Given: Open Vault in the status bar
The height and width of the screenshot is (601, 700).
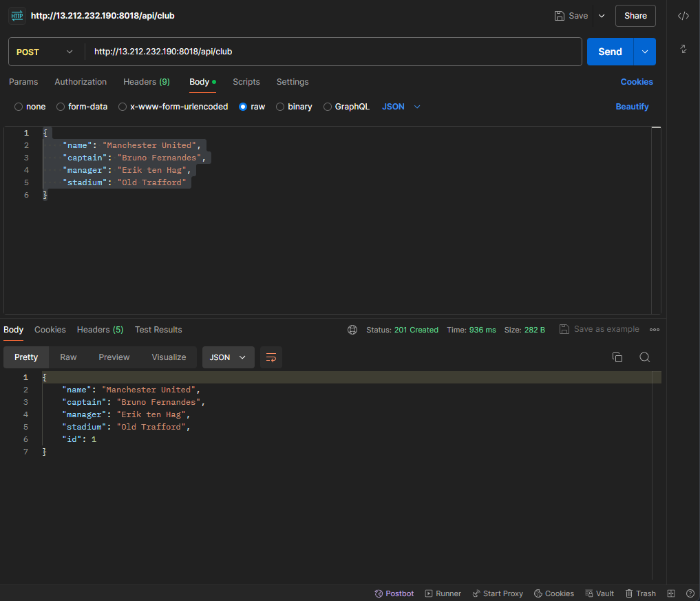Looking at the screenshot, I should (600, 593).
